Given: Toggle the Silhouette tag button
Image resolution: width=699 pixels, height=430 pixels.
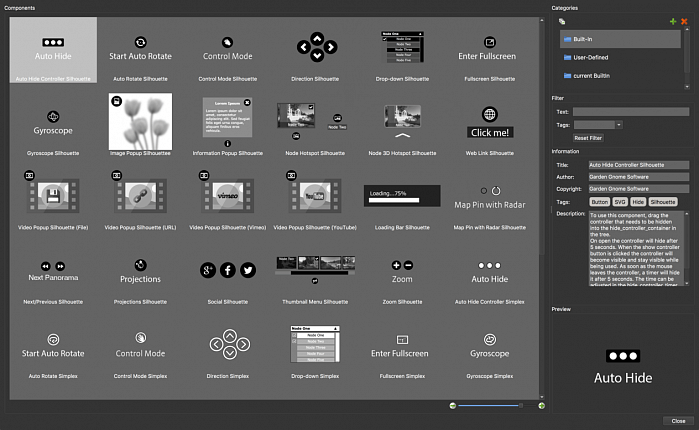Looking at the screenshot, I should click(663, 201).
